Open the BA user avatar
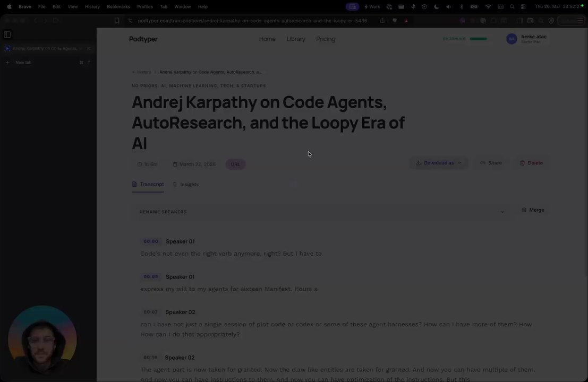 click(512, 39)
